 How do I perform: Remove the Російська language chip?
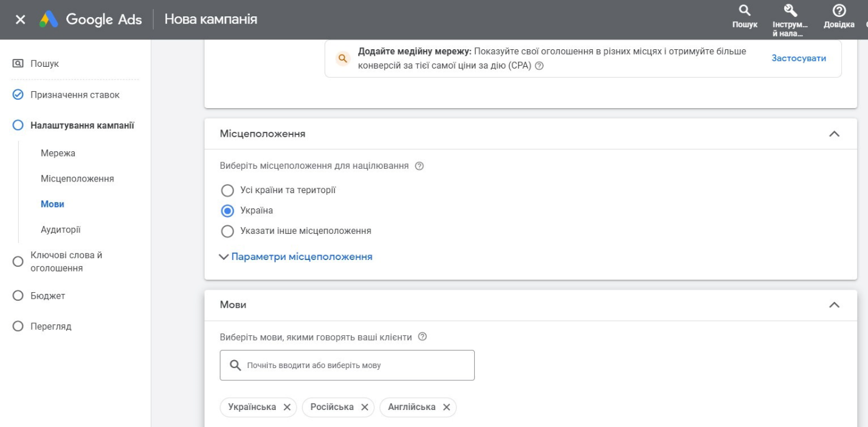point(364,407)
